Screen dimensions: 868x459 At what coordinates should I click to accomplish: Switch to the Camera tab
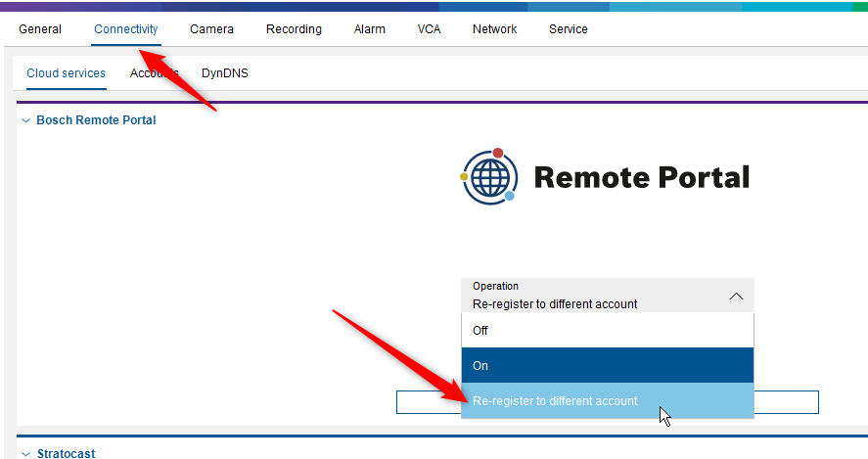211,29
